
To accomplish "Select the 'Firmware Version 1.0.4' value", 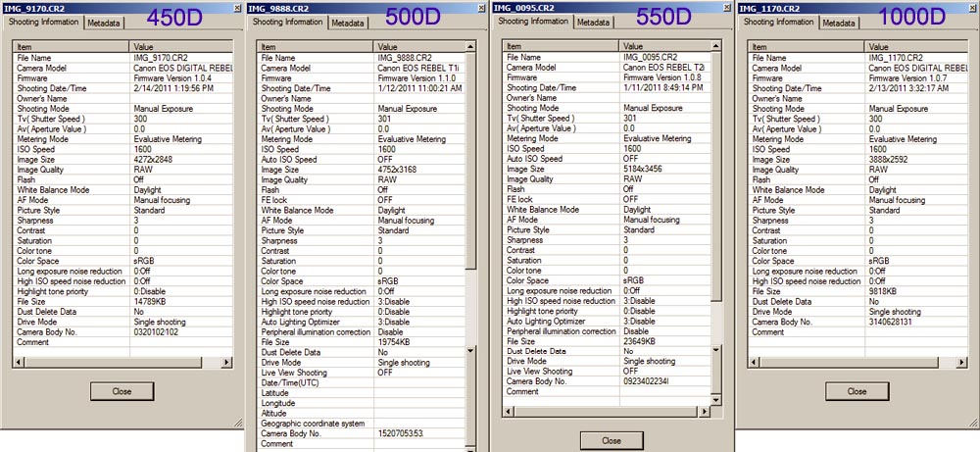I will point(172,78).
